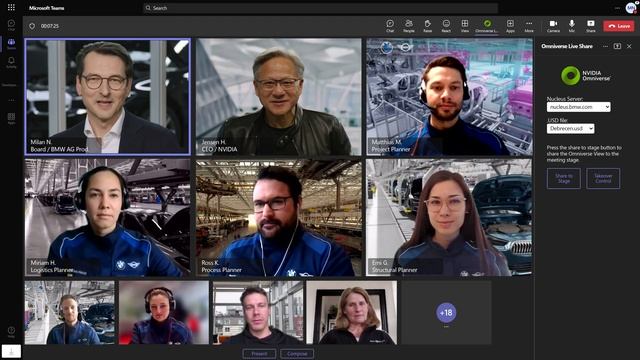Go to Chat in the left sidebar
Image resolution: width=640 pixels, height=360 pixels.
pos(11,25)
